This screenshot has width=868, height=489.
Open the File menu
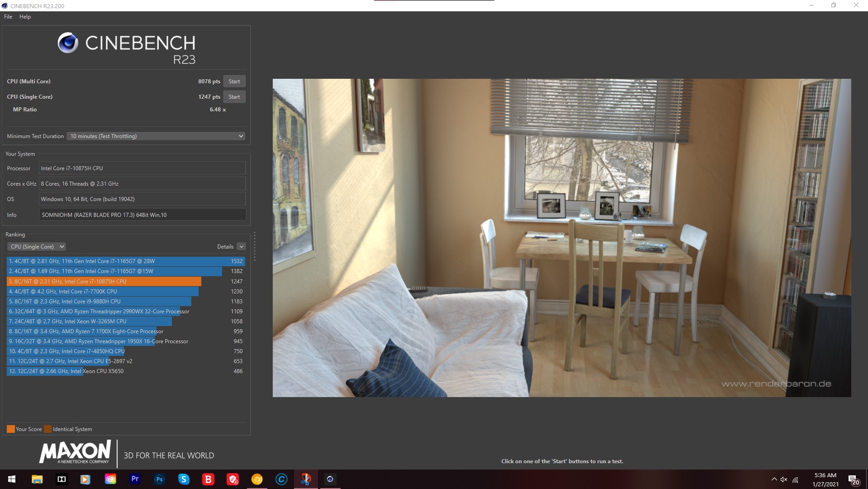tap(8, 17)
